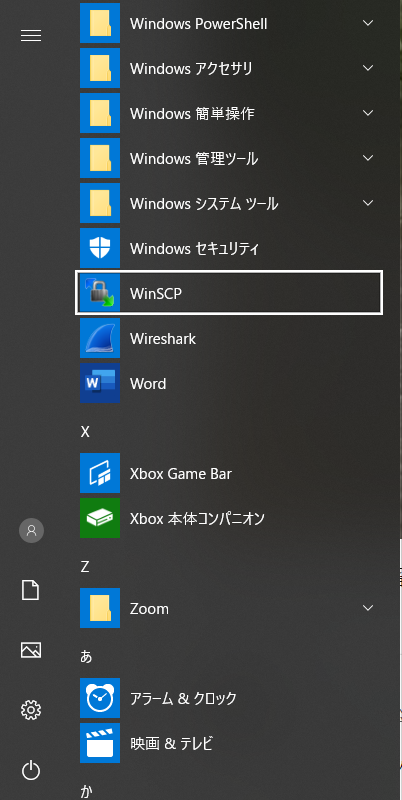Expand Windows システム ツール with its chevron
Image resolution: width=402 pixels, height=800 pixels.
(368, 203)
